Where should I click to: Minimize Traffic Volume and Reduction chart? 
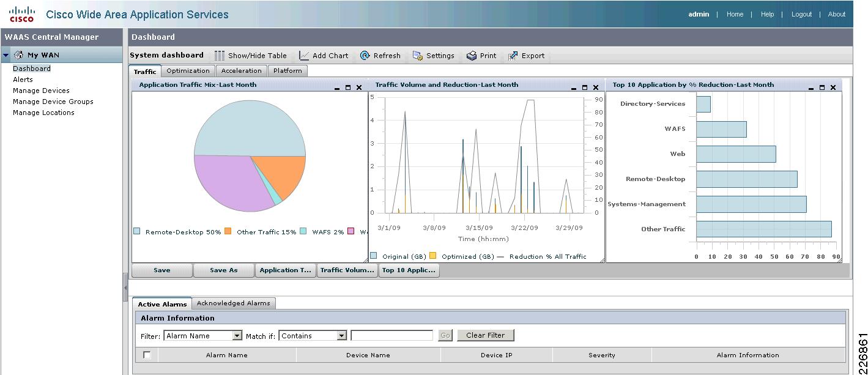click(574, 88)
